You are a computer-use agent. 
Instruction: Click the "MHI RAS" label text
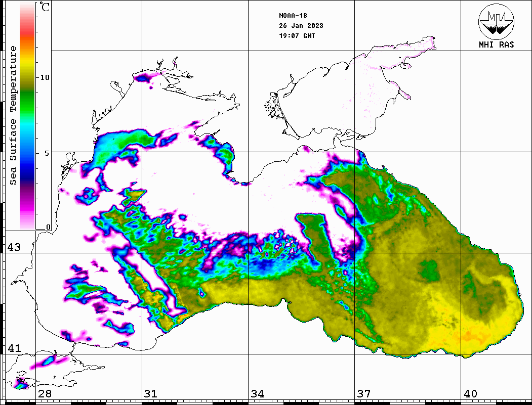pyautogui.click(x=496, y=44)
